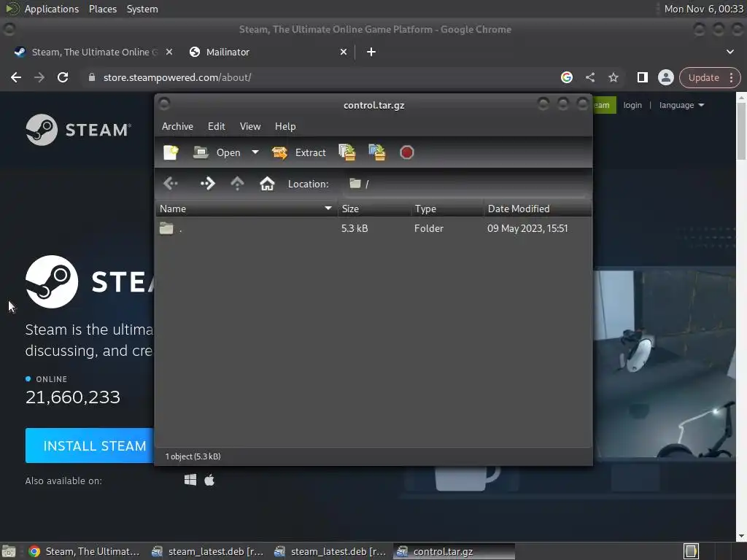Click the clock showing Mon Nov 6
Screen dimensions: 747x560
[704, 9]
